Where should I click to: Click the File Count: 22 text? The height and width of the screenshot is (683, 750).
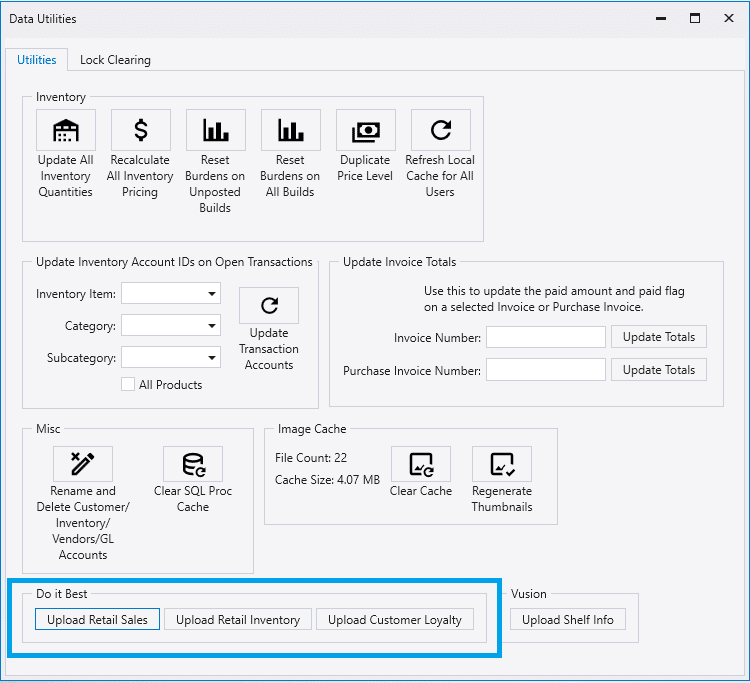coord(311,458)
